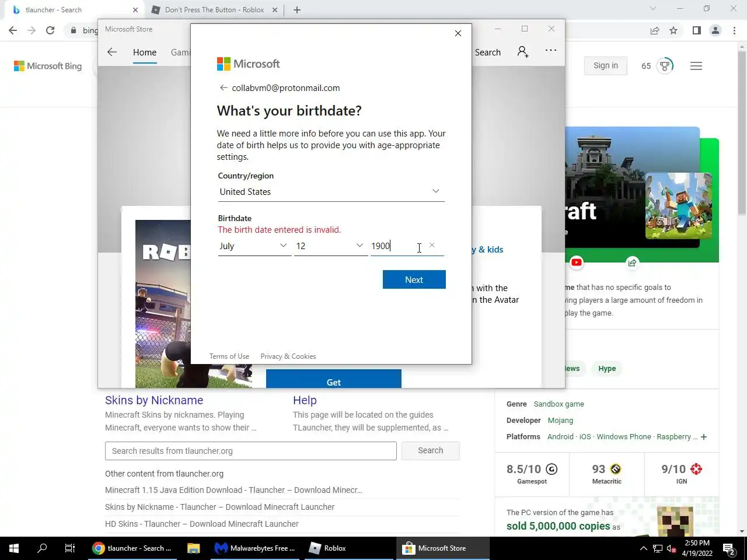Open Minecraft 1.15 Java Edition Download link
Image resolution: width=747 pixels, height=560 pixels.
[233, 490]
